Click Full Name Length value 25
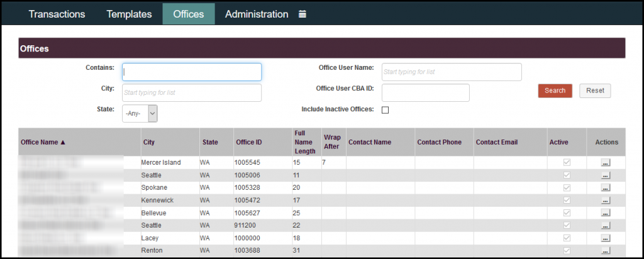 [x=297, y=213]
